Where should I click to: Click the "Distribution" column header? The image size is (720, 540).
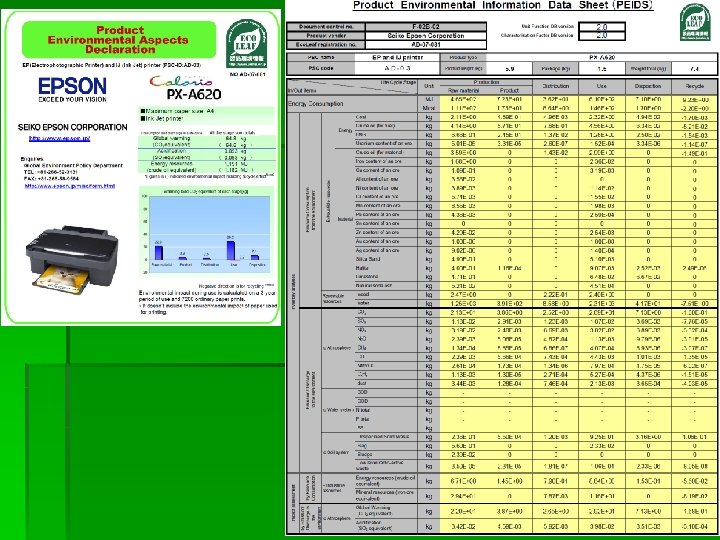(556, 86)
